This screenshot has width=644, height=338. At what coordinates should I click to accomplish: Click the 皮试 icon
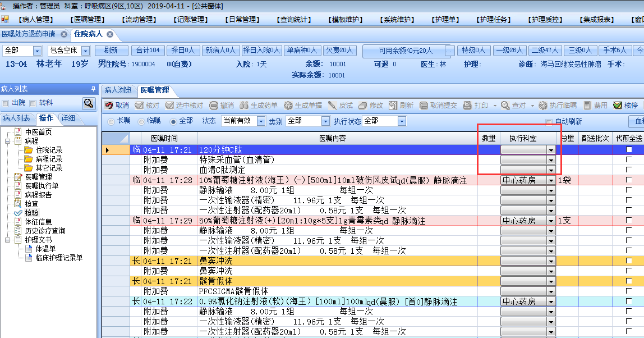pyautogui.click(x=332, y=106)
